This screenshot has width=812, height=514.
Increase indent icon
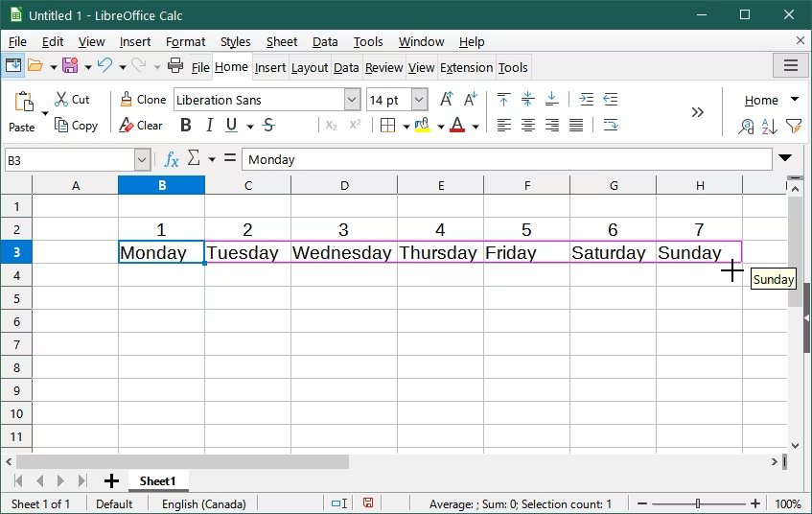586,99
